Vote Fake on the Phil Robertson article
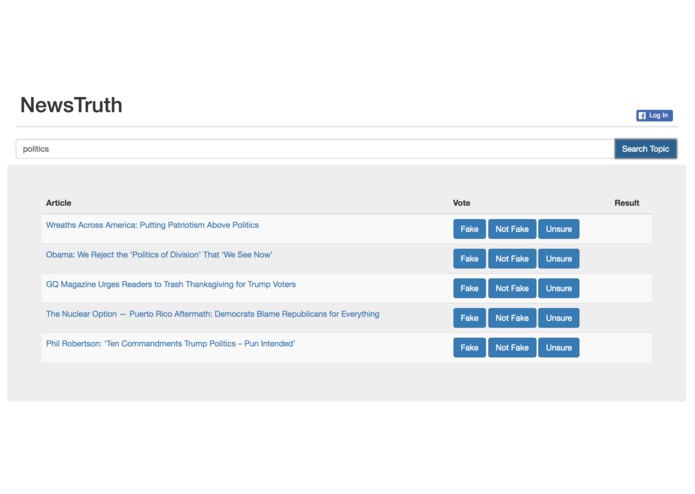The width and height of the screenshot is (695, 494). pos(469,348)
